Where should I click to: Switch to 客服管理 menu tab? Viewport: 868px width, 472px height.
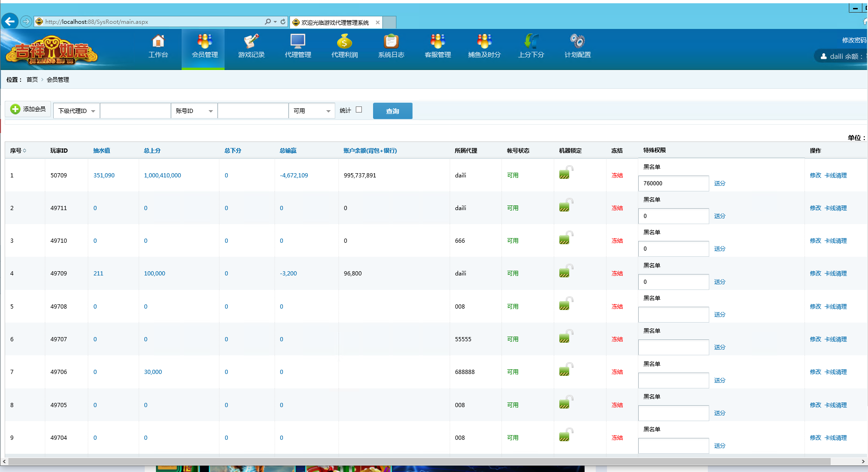(438, 47)
